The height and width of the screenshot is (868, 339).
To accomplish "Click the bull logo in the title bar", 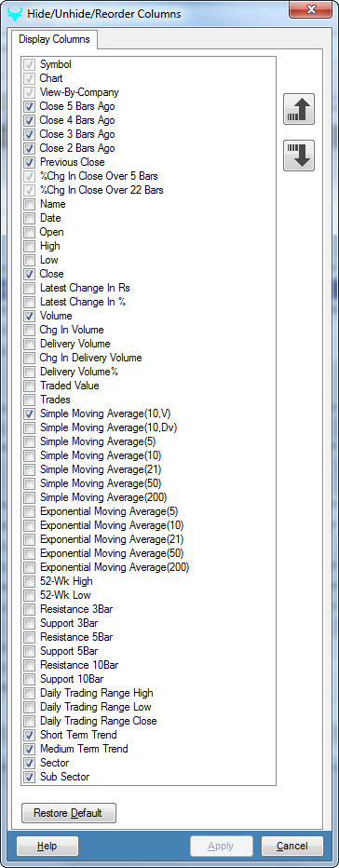I will click(x=16, y=13).
